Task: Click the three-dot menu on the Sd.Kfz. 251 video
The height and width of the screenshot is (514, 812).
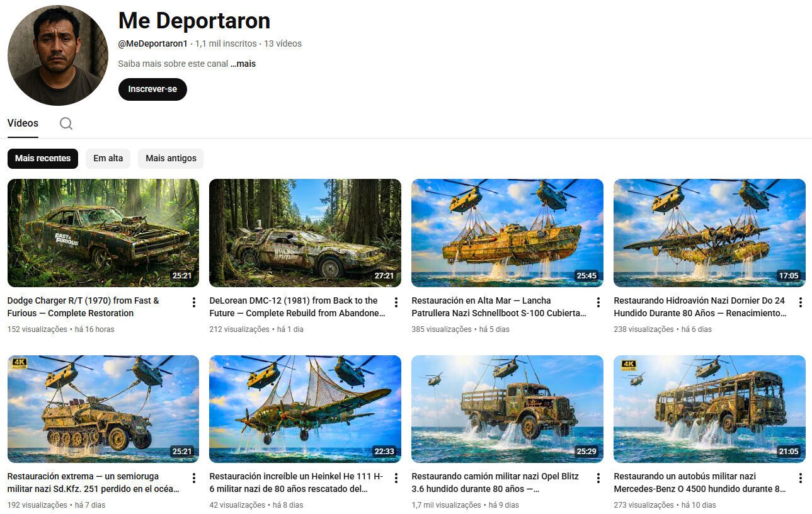Action: [x=193, y=478]
